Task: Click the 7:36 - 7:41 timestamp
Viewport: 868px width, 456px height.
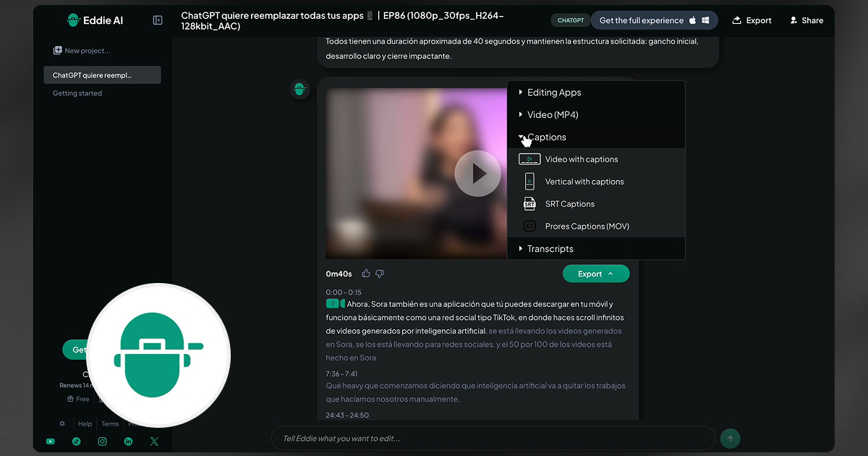Action: click(341, 373)
